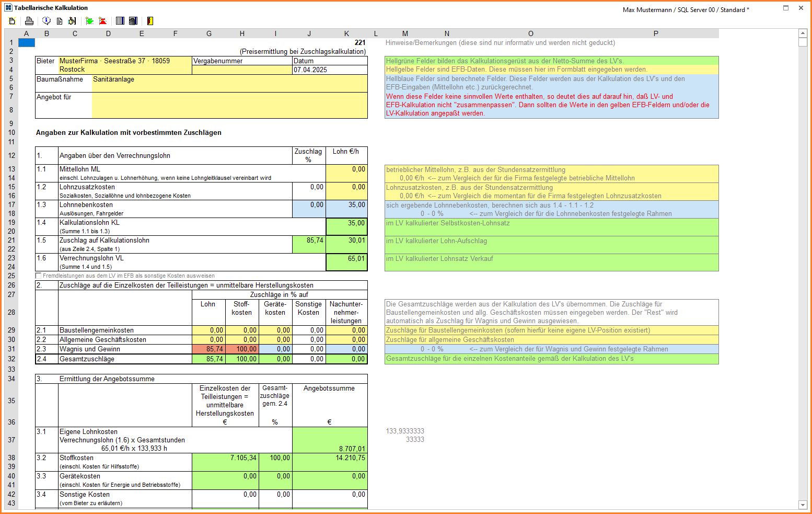
Task: Click the red Wagnis und Gewinn Lohn cell
Action: (x=208, y=349)
